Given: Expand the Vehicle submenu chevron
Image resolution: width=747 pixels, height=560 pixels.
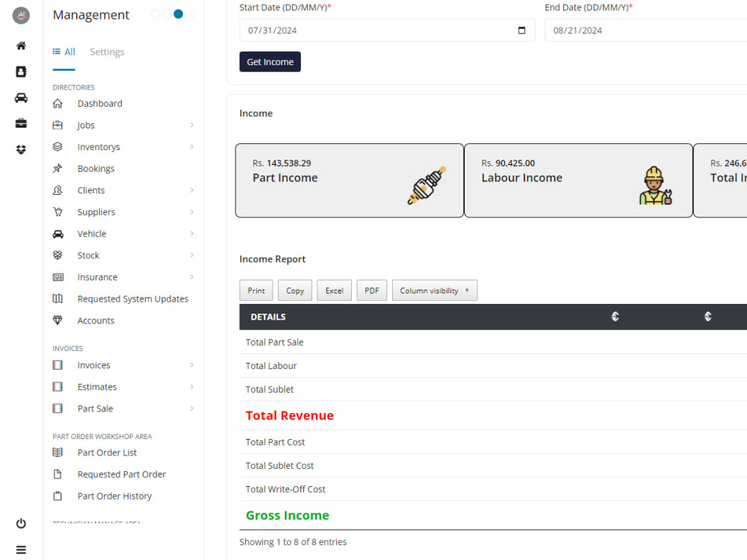Looking at the screenshot, I should (192, 233).
